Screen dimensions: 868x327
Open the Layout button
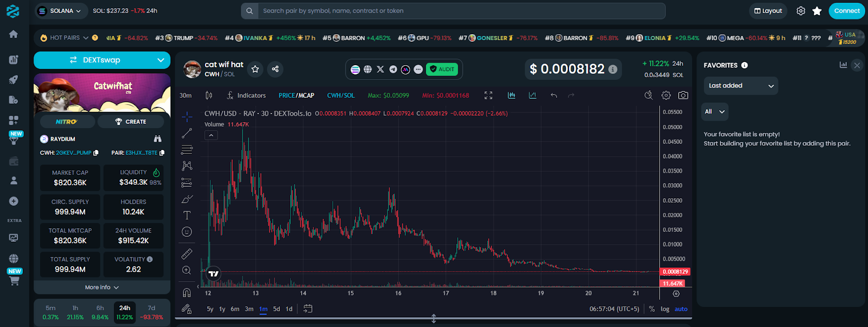tap(768, 11)
